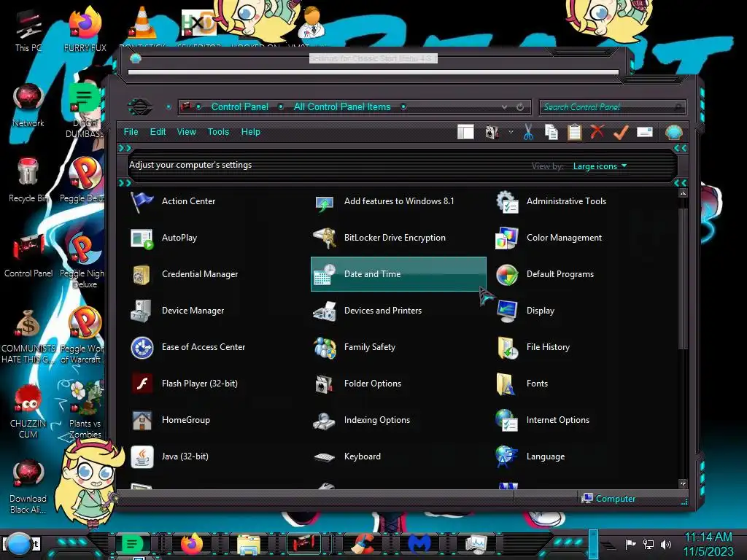Toggle the navigation pane toolbar icon
This screenshot has width=747, height=560.
tap(465, 132)
